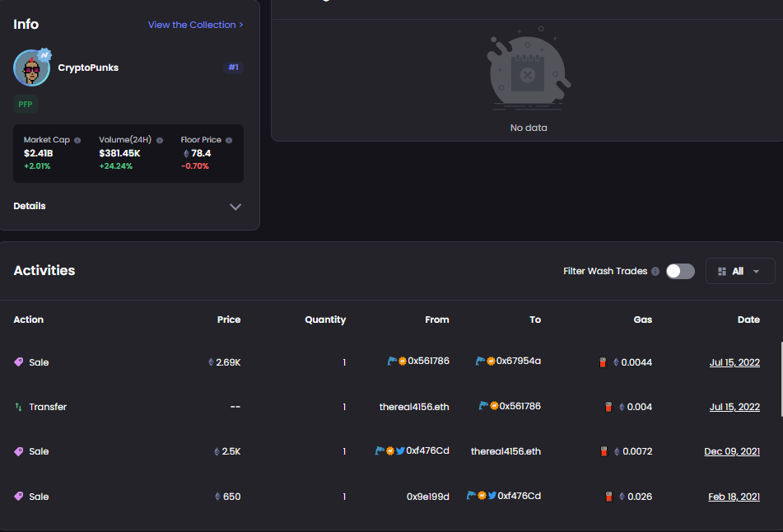The width and height of the screenshot is (783, 532).
Task: Click the Gas column header
Action: 643,320
